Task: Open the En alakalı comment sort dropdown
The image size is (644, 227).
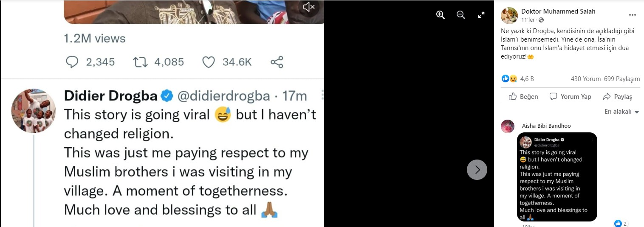Action: 621,112
